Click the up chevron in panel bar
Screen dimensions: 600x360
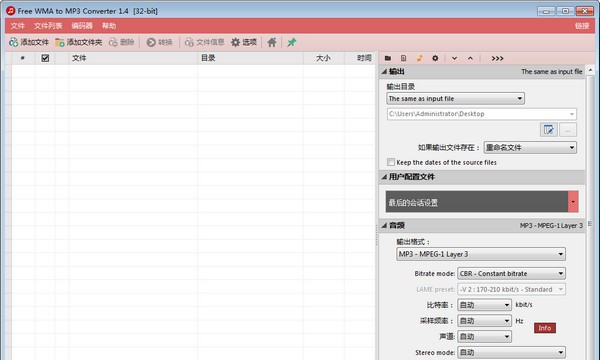point(470,58)
